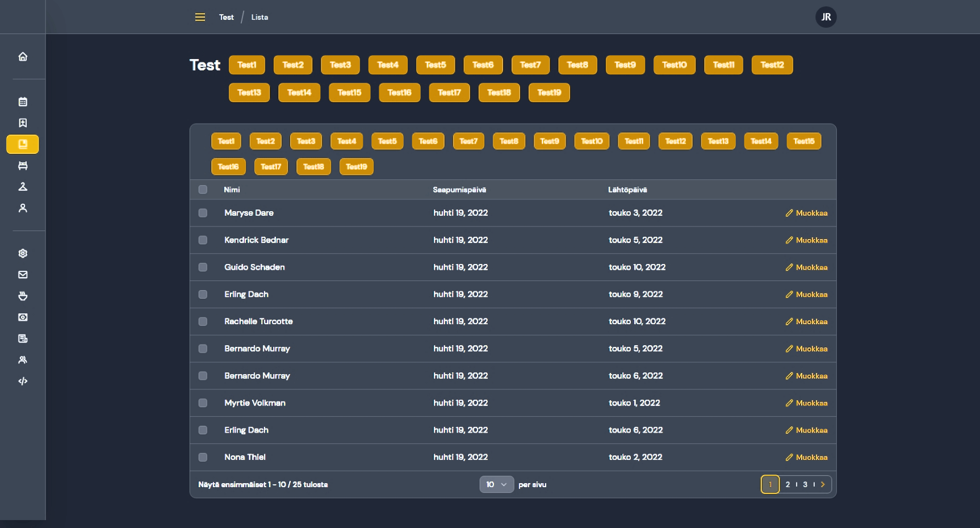
Task: Open the rows per page dropdown
Action: coord(497,484)
